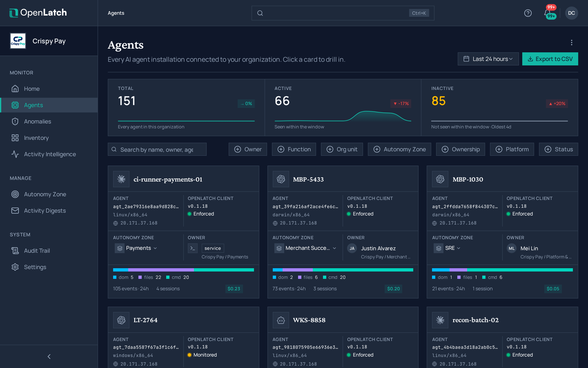Open Activity Intelligence page
Image resolution: width=588 pixels, height=368 pixels.
[x=49, y=154]
